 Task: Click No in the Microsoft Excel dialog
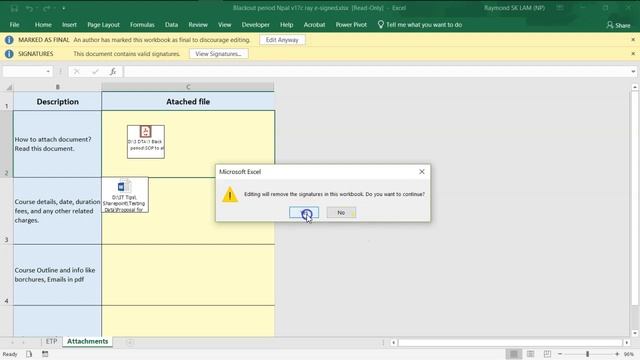coord(341,212)
